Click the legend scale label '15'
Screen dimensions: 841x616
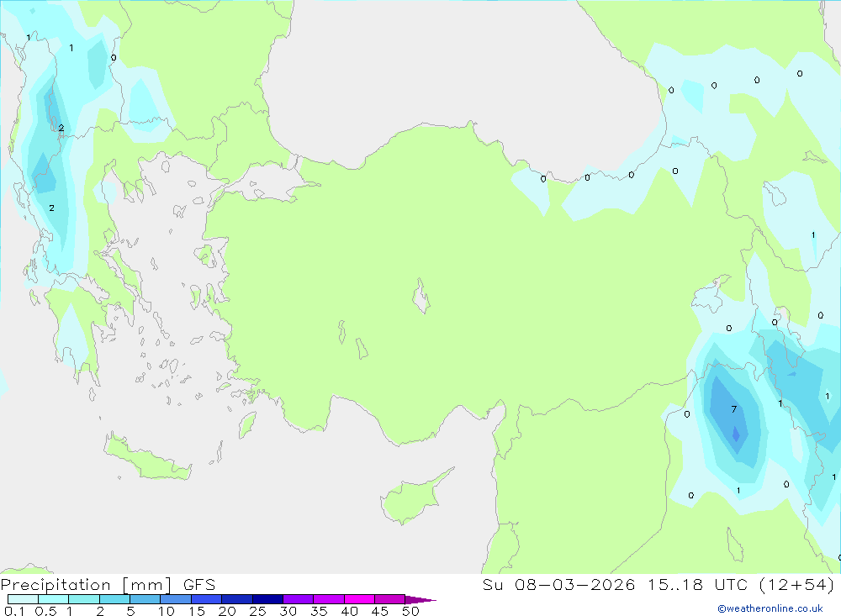click(197, 611)
